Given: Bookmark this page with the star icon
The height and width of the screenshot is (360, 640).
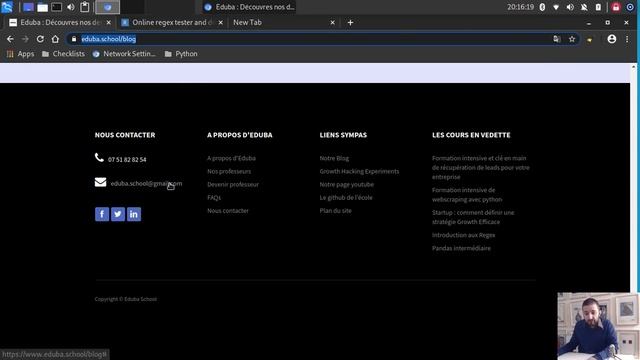Looking at the screenshot, I should (x=572, y=39).
